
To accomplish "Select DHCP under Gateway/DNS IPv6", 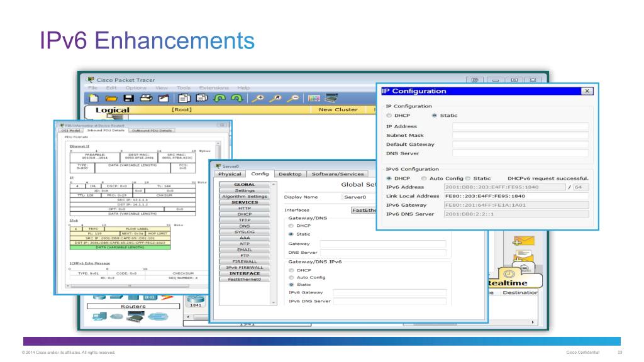I will tap(291, 270).
